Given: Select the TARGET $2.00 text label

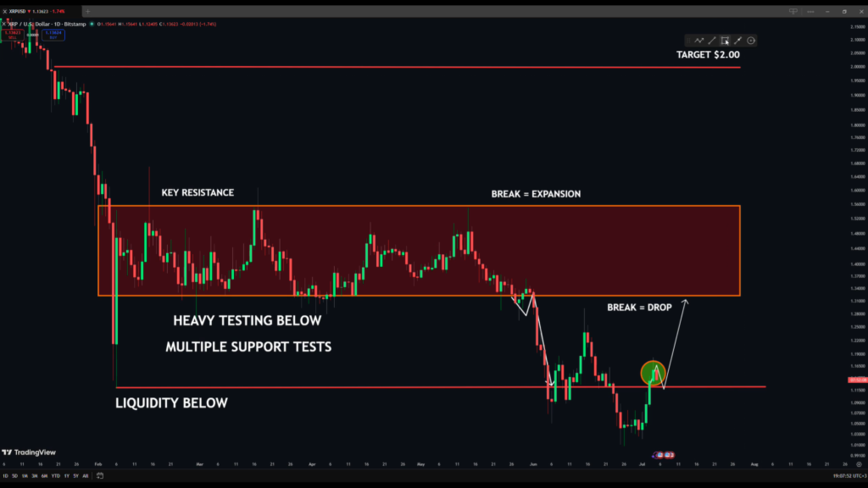Looking at the screenshot, I should point(708,55).
